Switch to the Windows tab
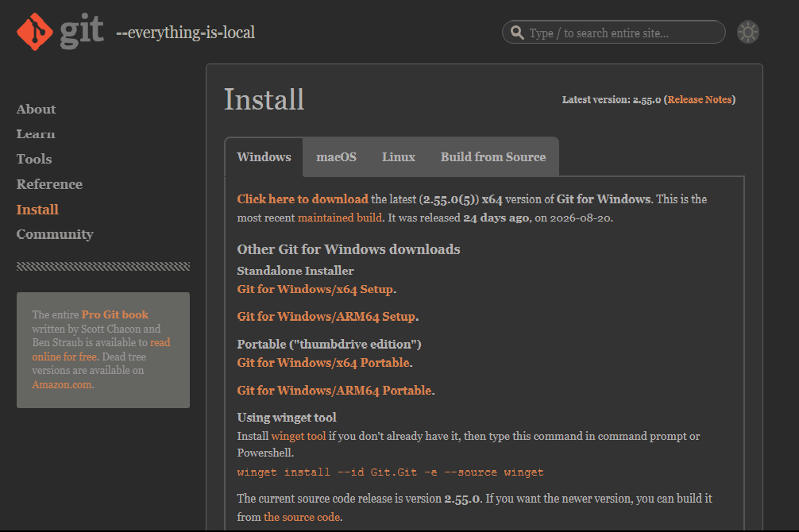Viewport: 799px width, 532px height. pos(264,157)
